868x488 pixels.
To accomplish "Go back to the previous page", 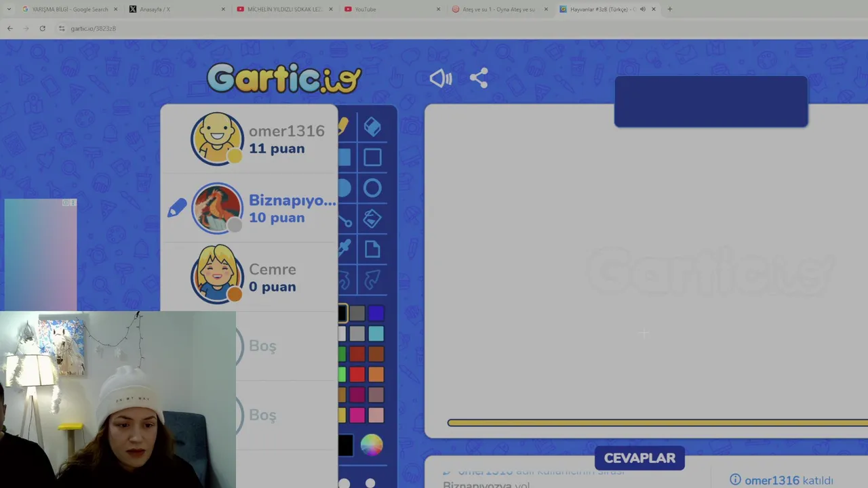I will click(9, 28).
